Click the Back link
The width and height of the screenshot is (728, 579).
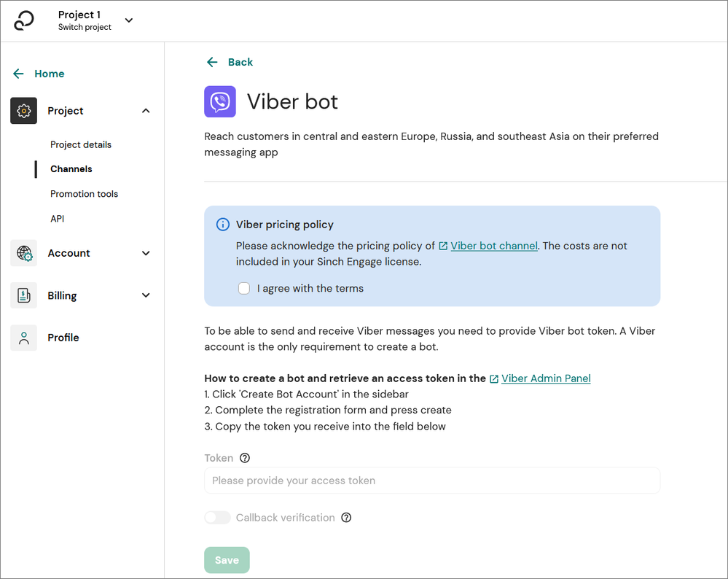click(x=240, y=62)
